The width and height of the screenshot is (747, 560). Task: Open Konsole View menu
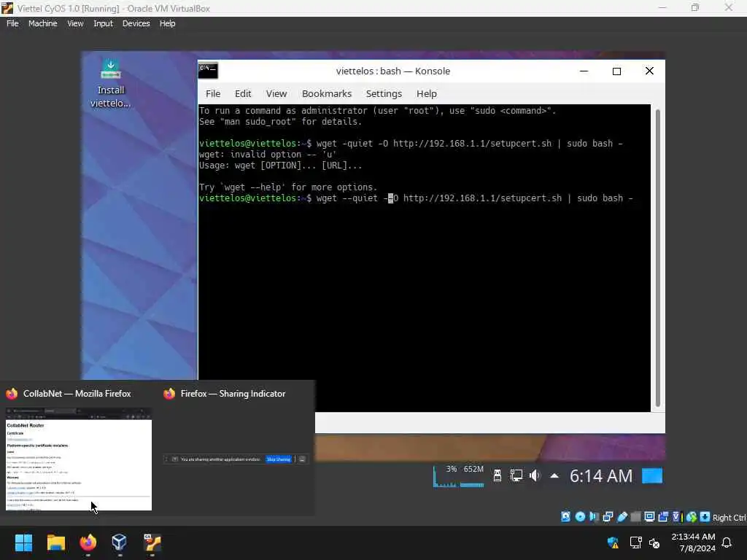click(x=276, y=94)
